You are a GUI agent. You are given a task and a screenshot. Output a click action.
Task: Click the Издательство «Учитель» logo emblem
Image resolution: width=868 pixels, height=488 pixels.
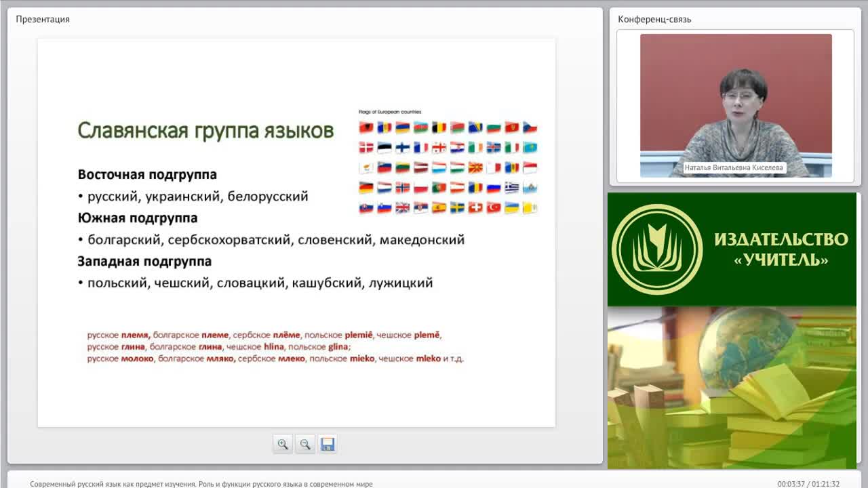click(x=657, y=249)
